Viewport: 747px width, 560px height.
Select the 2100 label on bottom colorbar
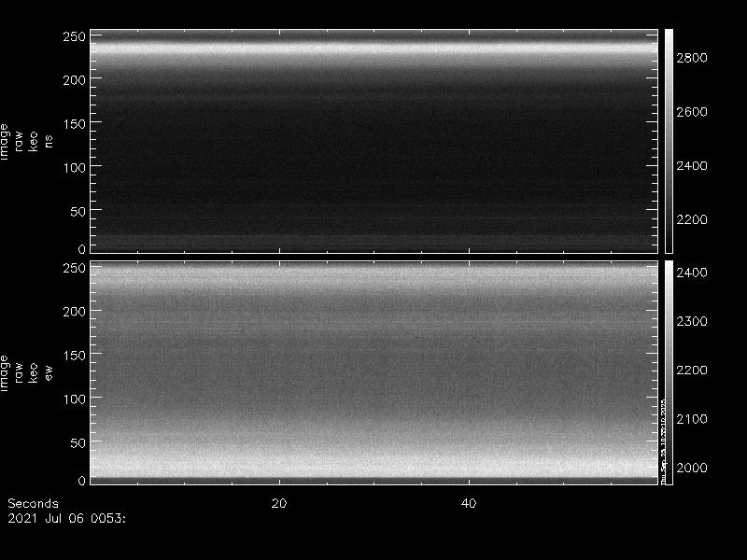tap(691, 419)
